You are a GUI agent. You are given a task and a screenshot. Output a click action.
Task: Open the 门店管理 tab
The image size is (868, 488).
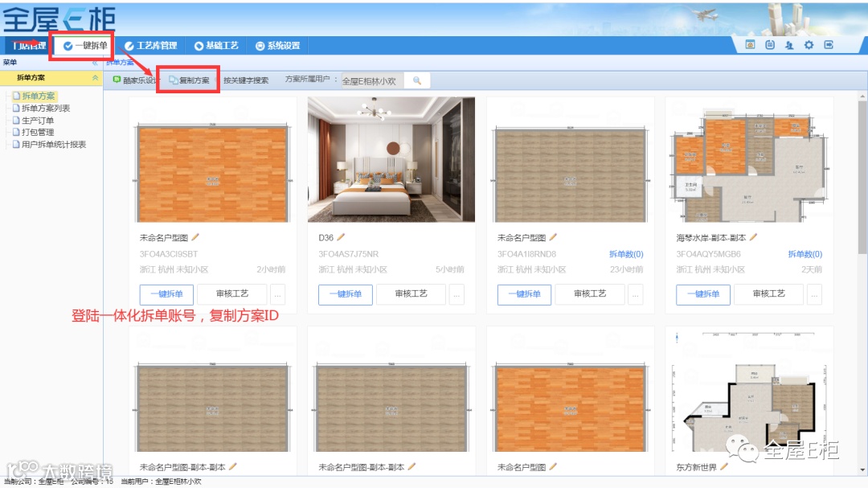point(30,45)
